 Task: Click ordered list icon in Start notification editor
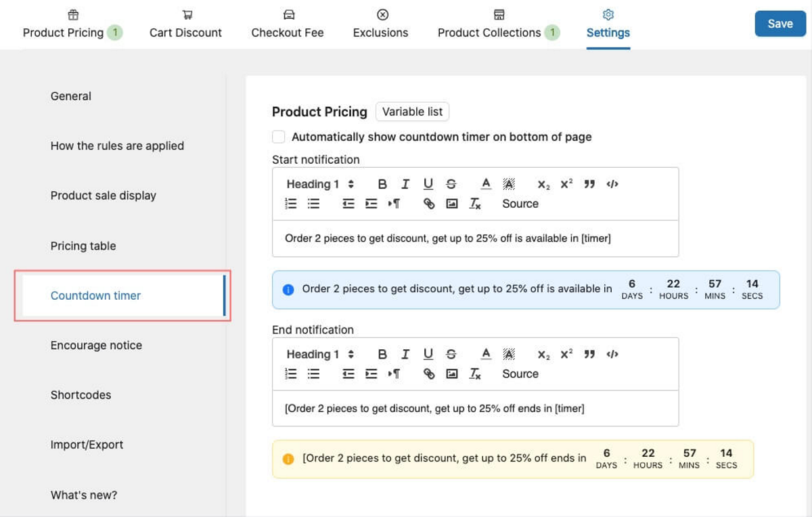click(x=291, y=204)
